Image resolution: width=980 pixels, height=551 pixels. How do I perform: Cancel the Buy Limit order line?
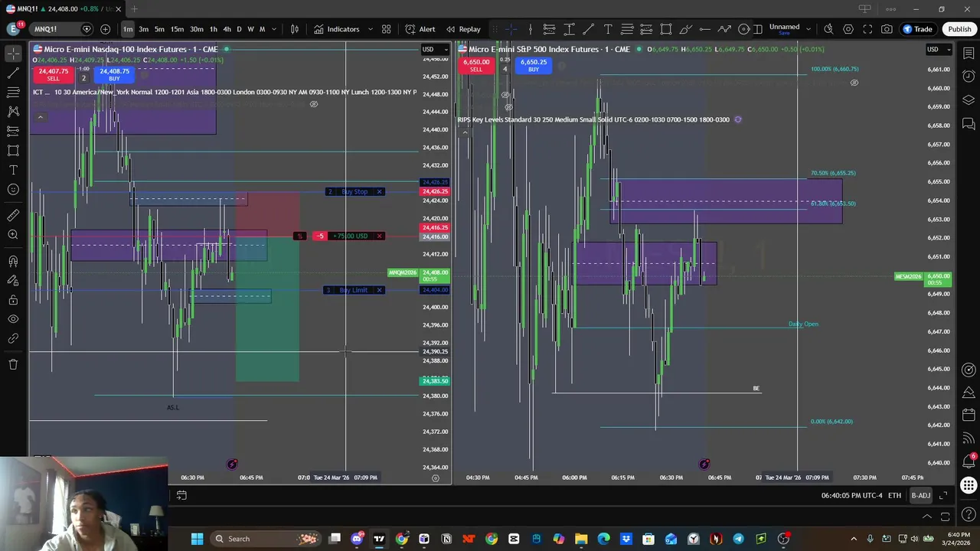(379, 290)
